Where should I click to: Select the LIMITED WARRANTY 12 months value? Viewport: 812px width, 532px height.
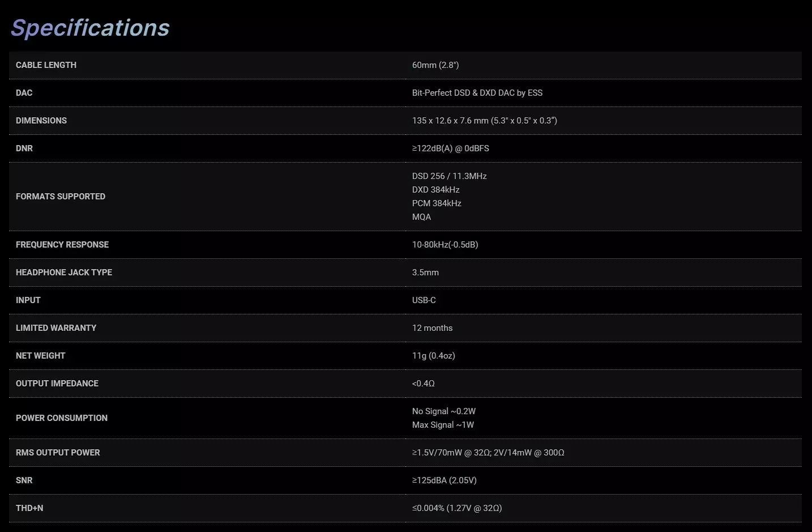point(433,328)
